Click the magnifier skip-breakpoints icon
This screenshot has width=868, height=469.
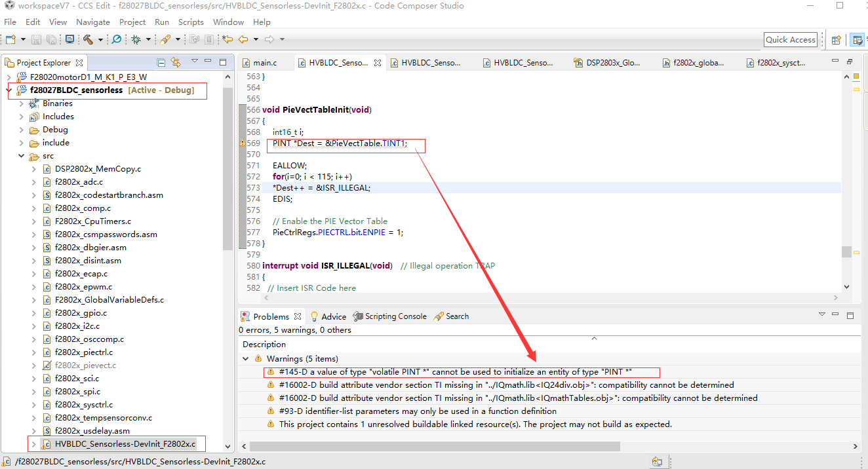116,39
